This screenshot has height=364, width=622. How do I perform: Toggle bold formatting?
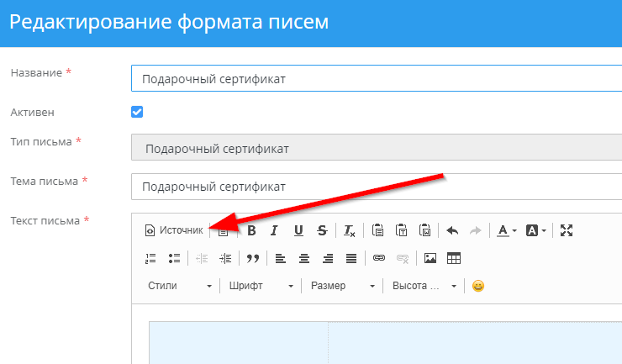pyautogui.click(x=250, y=230)
